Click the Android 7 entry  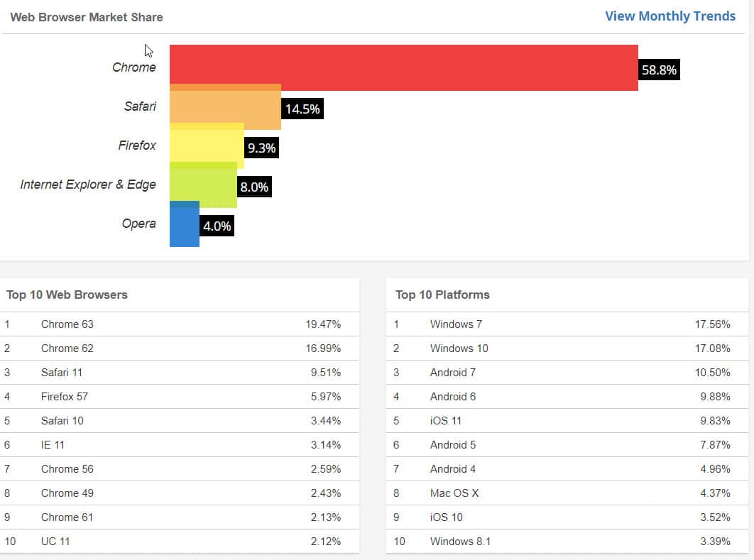[x=453, y=373]
